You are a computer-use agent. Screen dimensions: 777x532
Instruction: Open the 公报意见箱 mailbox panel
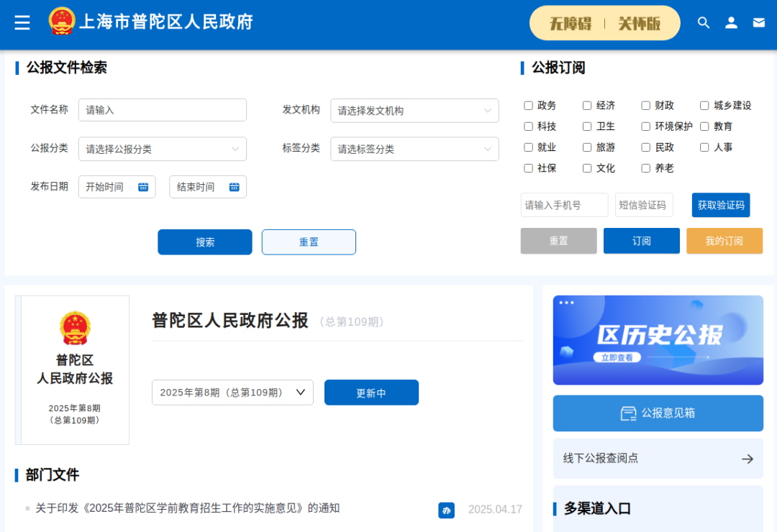point(657,413)
